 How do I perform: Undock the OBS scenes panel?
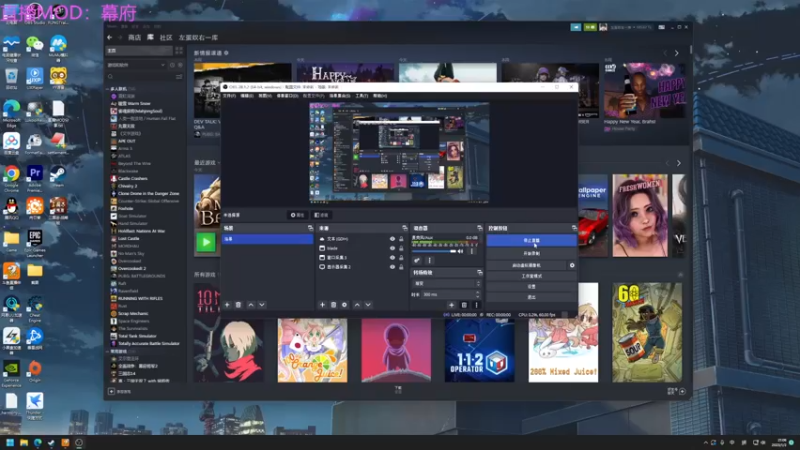click(310, 228)
